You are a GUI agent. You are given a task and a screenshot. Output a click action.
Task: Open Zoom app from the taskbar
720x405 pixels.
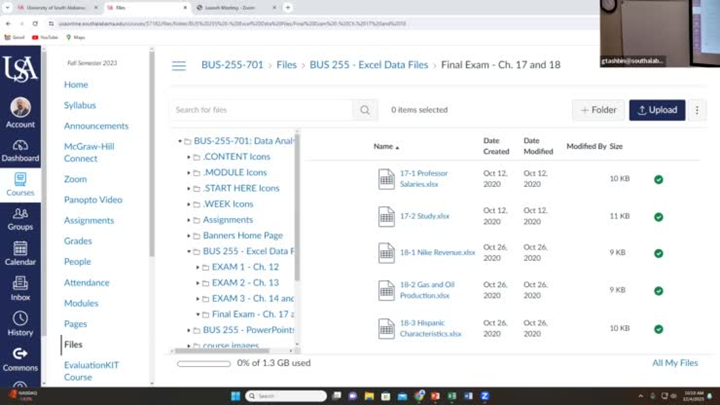[x=485, y=396]
